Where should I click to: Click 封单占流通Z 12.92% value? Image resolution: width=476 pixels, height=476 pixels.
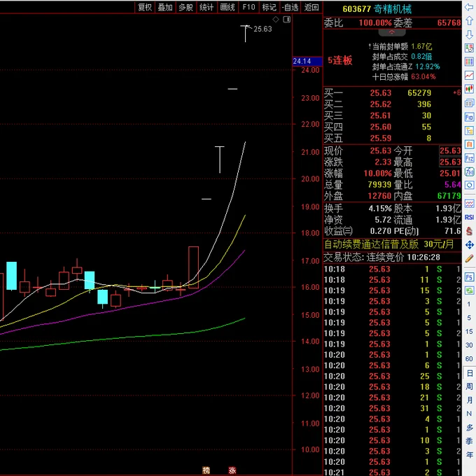[428, 66]
